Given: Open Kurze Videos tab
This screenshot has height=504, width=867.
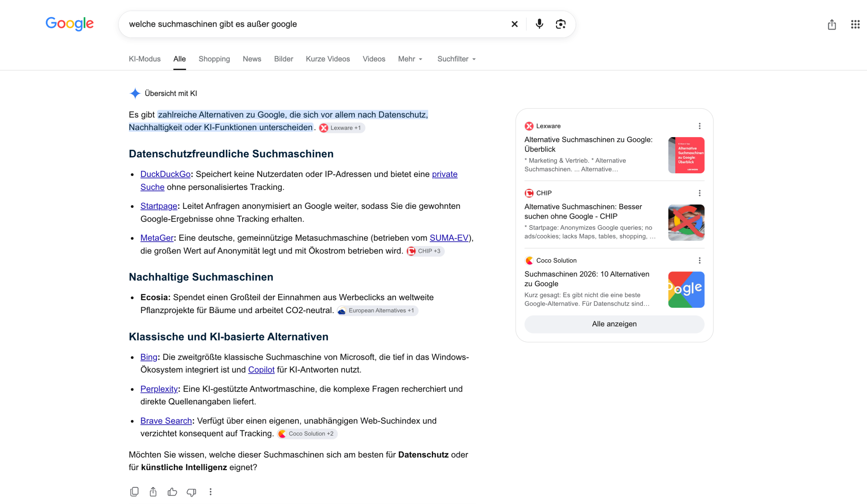Looking at the screenshot, I should (328, 59).
